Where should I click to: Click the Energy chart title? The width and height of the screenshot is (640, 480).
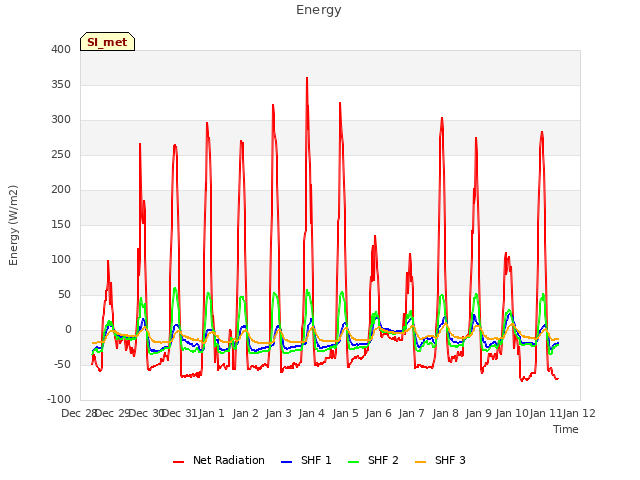(319, 10)
